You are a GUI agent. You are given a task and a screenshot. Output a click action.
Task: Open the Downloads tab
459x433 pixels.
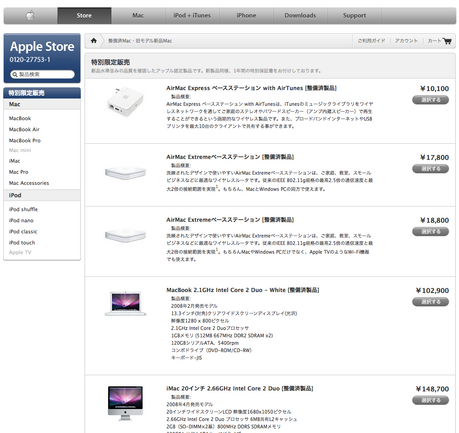pyautogui.click(x=300, y=15)
